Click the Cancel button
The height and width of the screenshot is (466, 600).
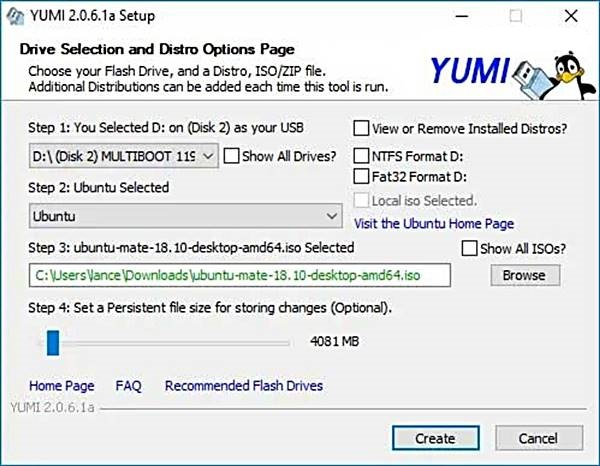[539, 438]
